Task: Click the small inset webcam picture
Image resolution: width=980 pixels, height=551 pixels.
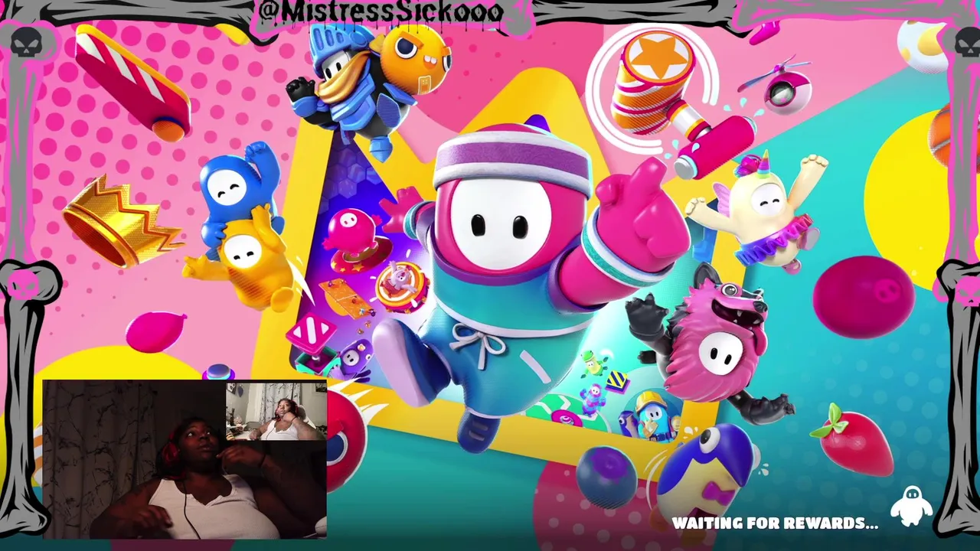Action: coord(276,412)
